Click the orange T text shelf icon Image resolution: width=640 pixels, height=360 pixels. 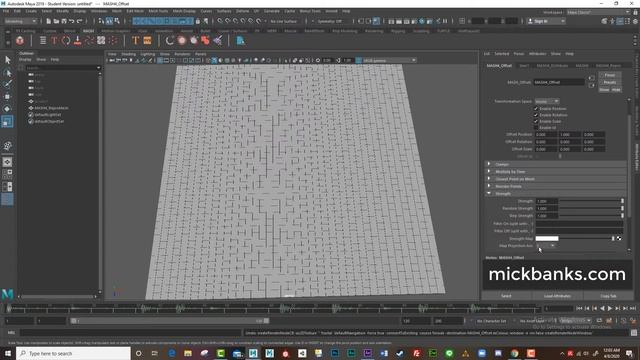click(136, 40)
